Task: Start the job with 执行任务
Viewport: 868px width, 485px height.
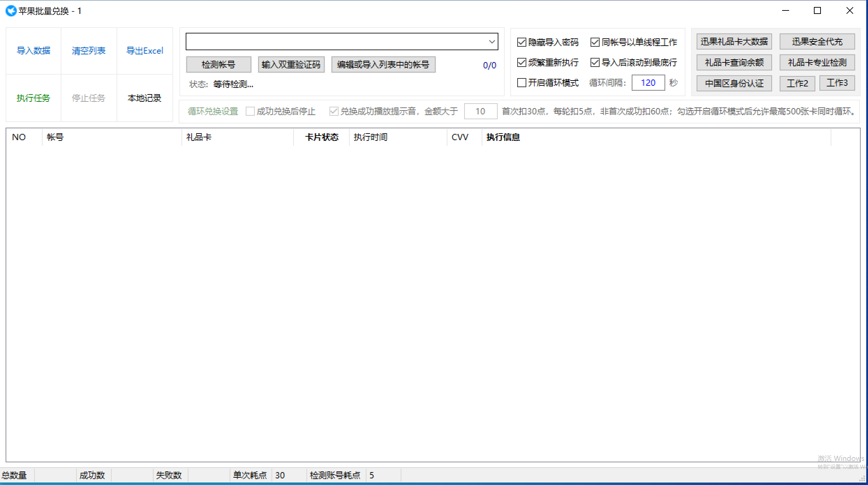Action: click(x=34, y=98)
